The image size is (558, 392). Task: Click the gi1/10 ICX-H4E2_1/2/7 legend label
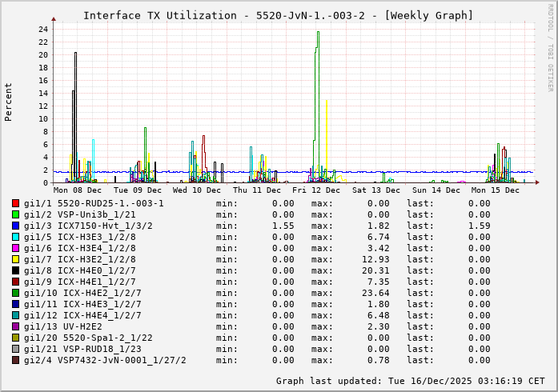tap(82, 293)
